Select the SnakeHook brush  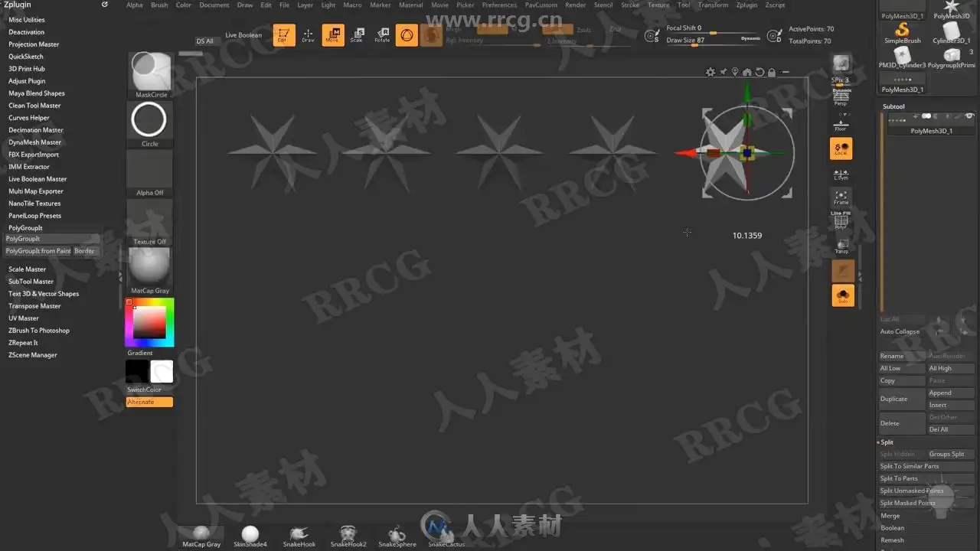(299, 536)
